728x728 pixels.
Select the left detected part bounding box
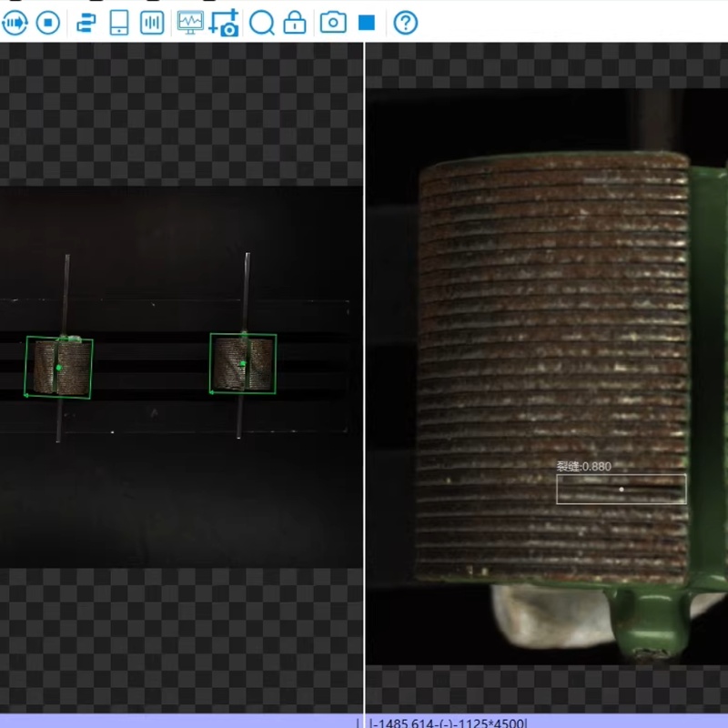click(x=58, y=367)
